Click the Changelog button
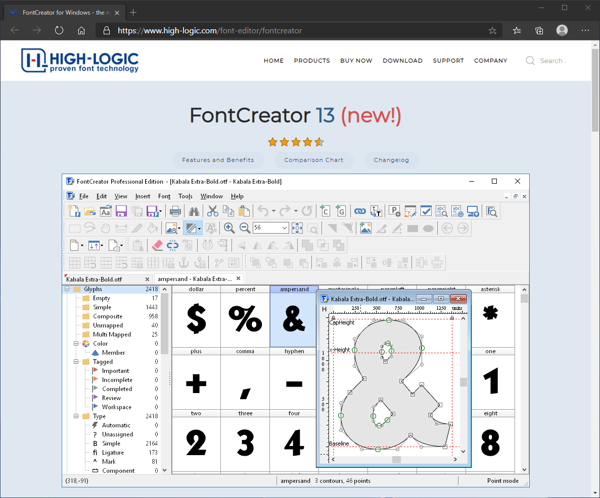 (391, 160)
